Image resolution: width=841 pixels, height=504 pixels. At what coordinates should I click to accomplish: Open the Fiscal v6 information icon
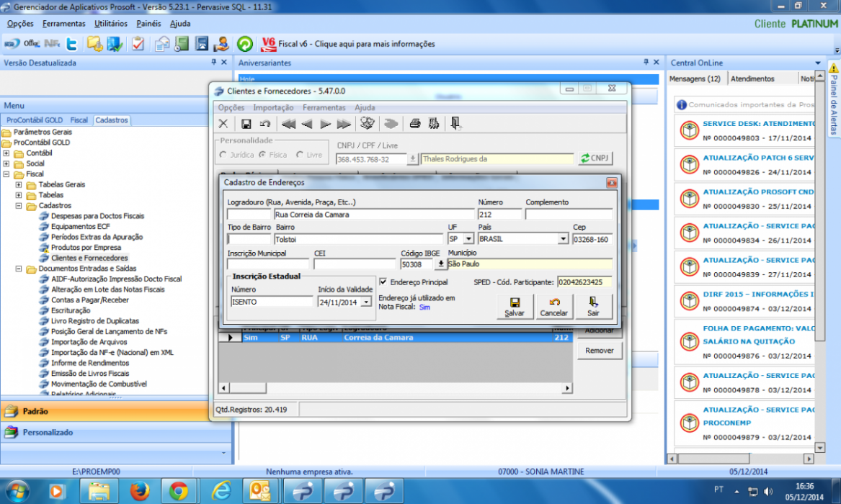pyautogui.click(x=268, y=44)
